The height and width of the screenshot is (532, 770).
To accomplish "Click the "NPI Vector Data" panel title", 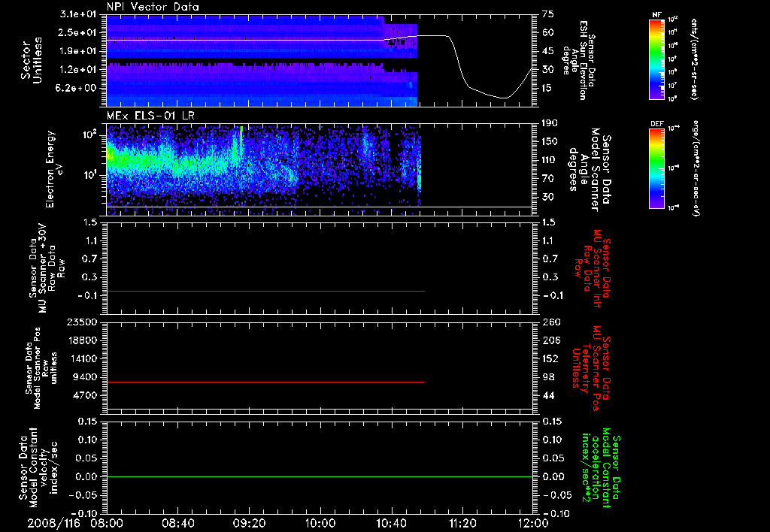I will (153, 7).
